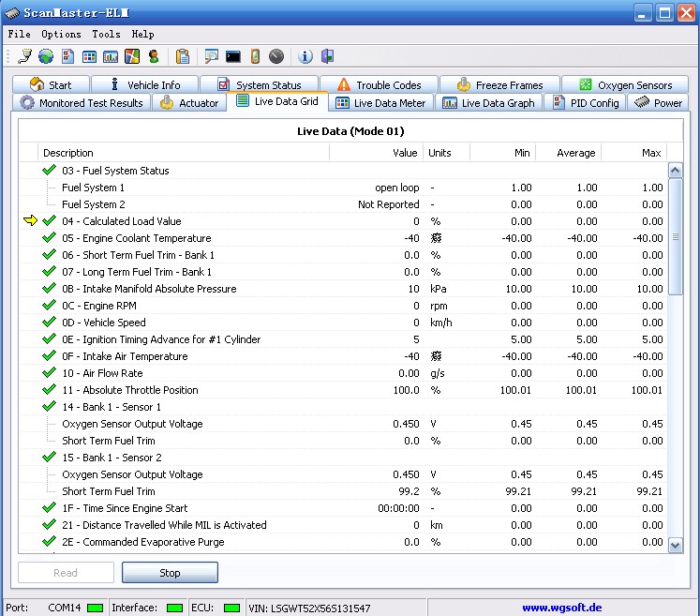The width and height of the screenshot is (700, 616).
Task: Open the terminal console toolbar icon
Action: tap(233, 57)
